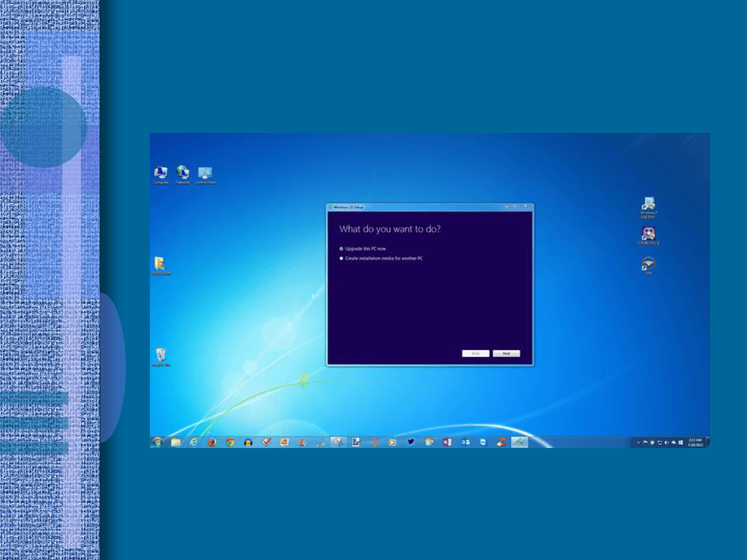This screenshot has width=747, height=560.
Task: Open the steering wheel shortcut on desktop
Action: pyautogui.click(x=648, y=265)
